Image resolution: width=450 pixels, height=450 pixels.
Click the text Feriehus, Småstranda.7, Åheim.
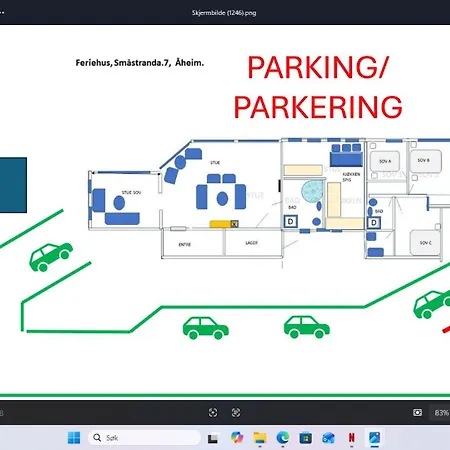140,63
